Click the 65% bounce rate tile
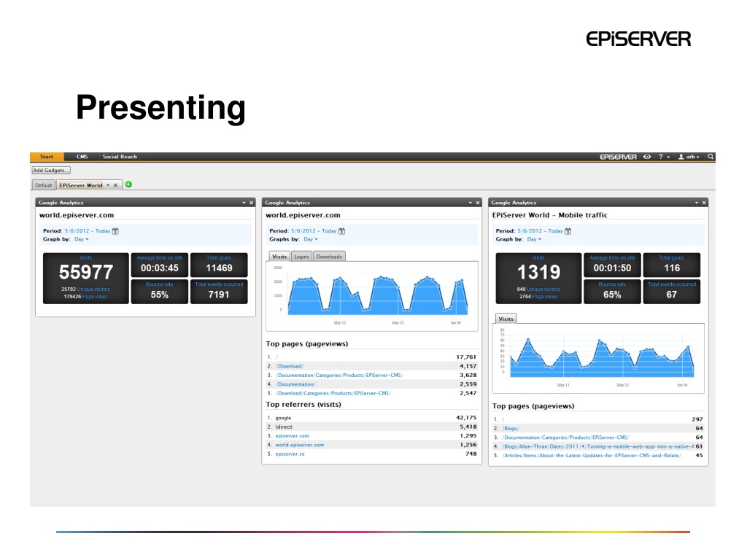 point(612,292)
